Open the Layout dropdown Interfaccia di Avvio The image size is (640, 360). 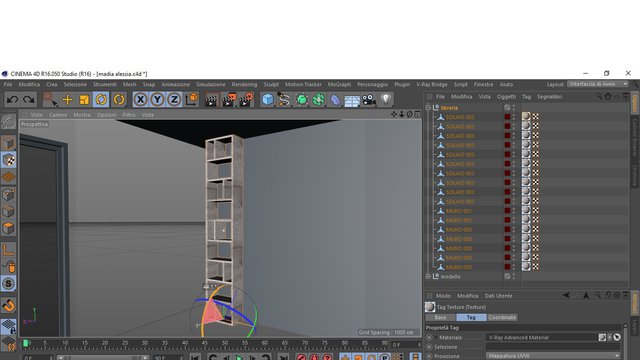(598, 84)
